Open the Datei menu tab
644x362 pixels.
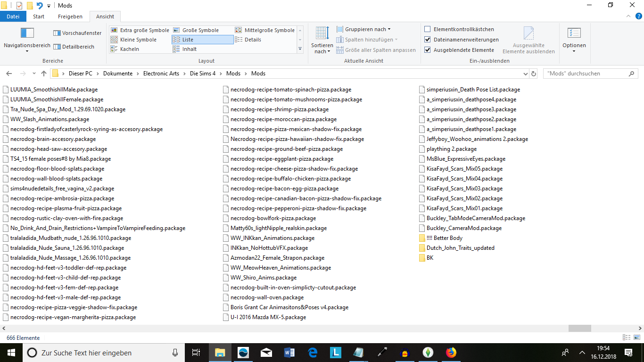click(13, 16)
